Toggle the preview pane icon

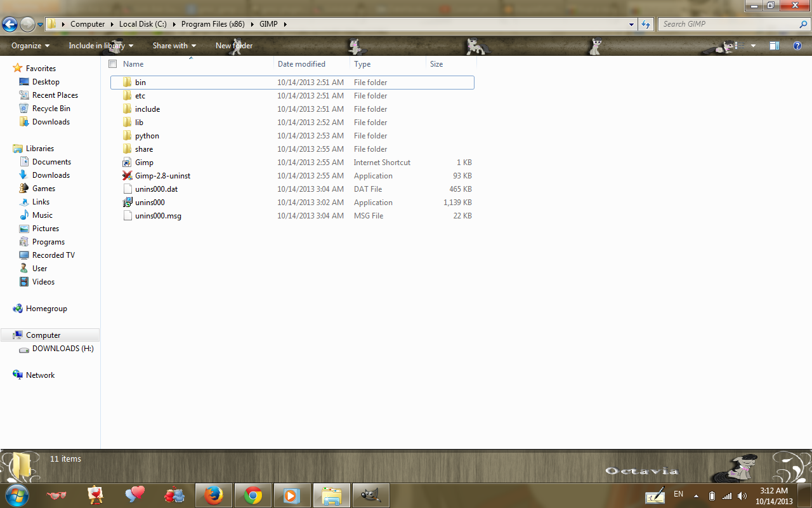[775, 46]
